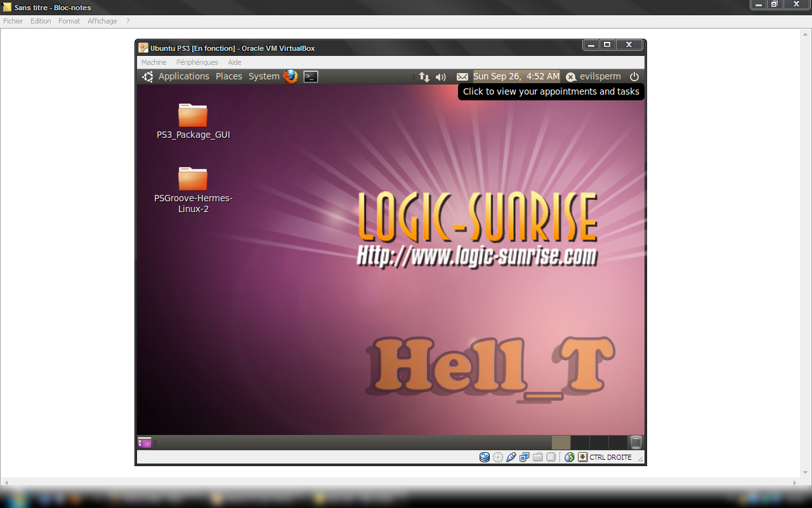Click the keyboard capture arrow icon

point(582,457)
